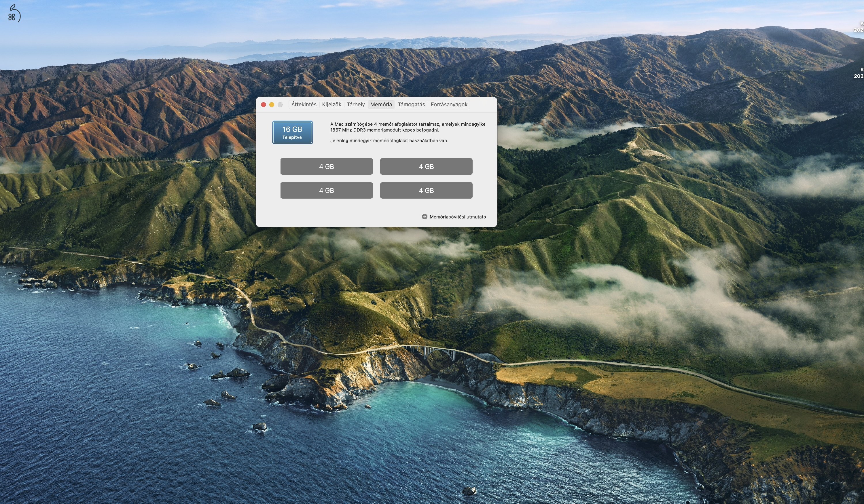Click the circled arrow icon beside Memóriabővítési útmutató
The image size is (864, 504).
pos(425,216)
